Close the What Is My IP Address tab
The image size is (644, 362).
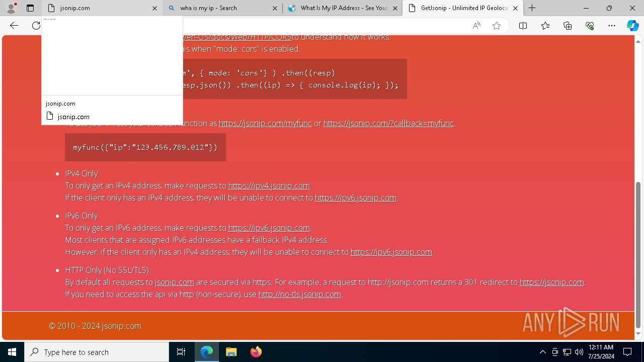coord(395,8)
